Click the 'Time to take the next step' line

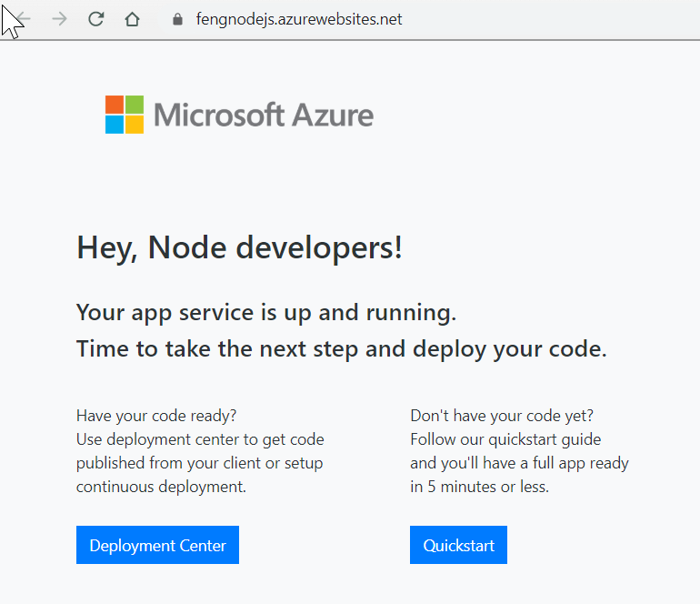(x=342, y=348)
